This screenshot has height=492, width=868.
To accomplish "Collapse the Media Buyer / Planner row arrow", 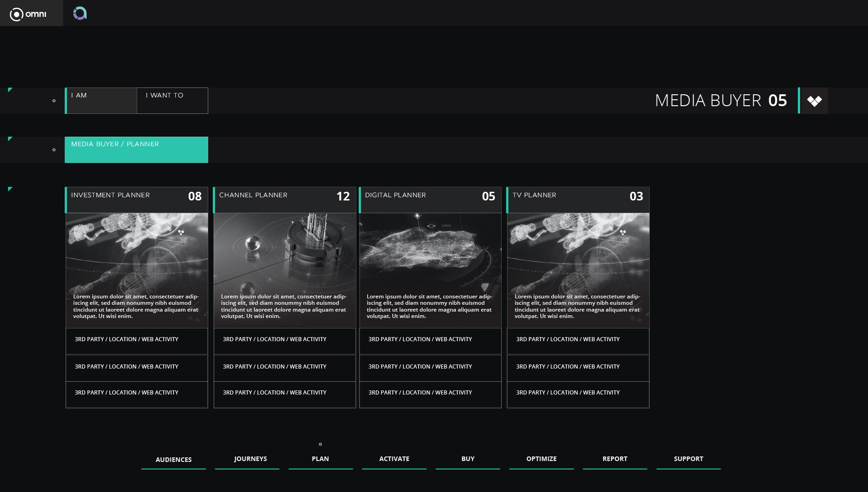I will (x=10, y=139).
